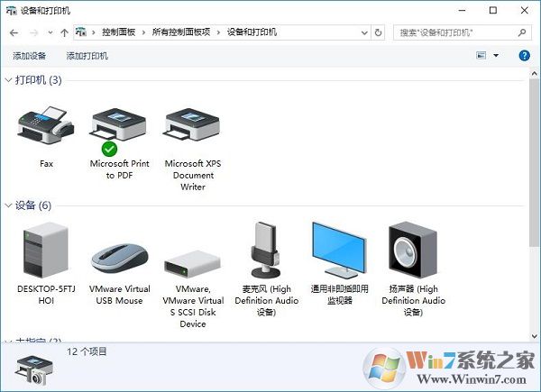
Task: Select the DESKTOP-5FTJHOI computer icon
Action: click(46, 250)
